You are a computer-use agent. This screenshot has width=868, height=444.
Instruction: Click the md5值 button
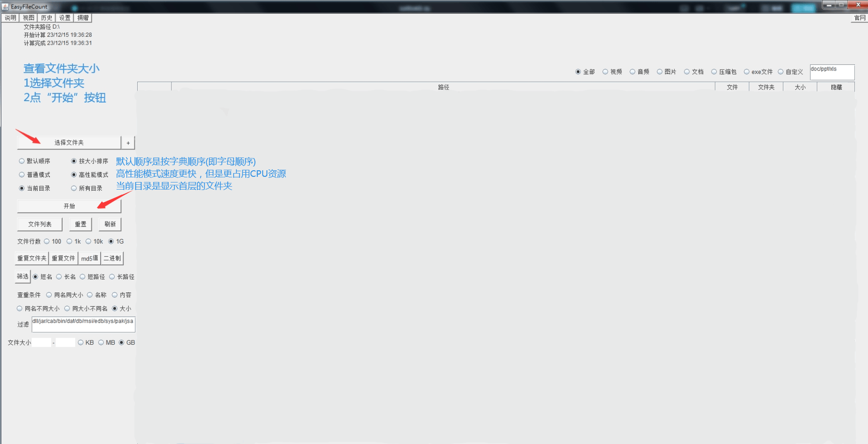coord(89,258)
